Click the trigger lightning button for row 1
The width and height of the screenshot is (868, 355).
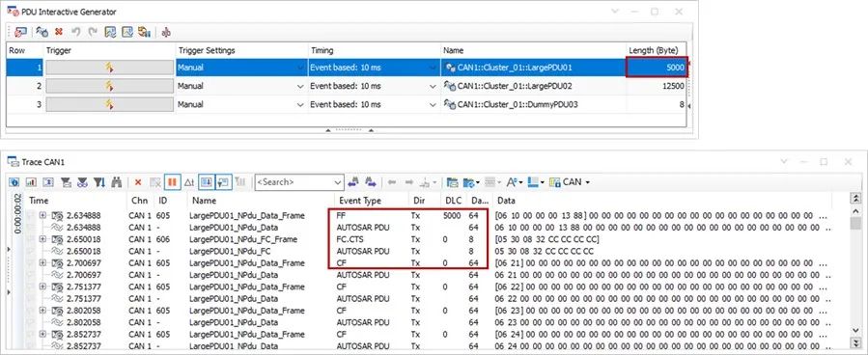(x=110, y=68)
